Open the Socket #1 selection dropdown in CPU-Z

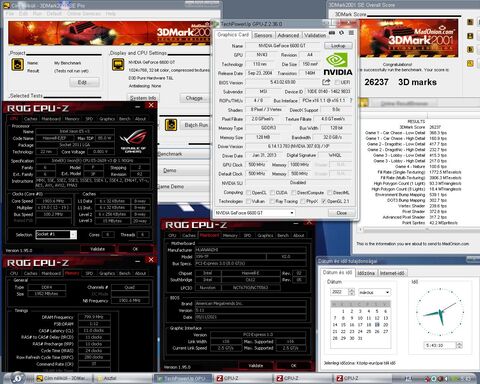click(x=56, y=235)
